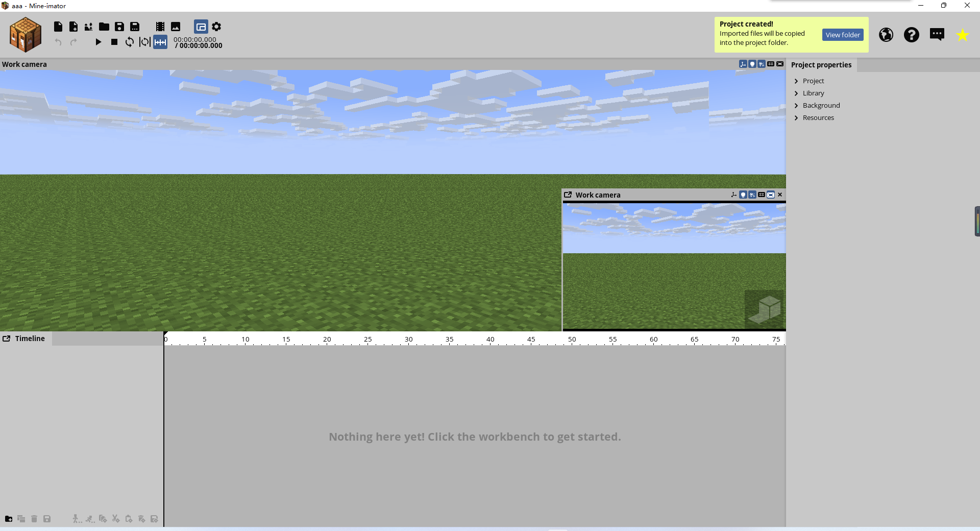Screen dimensions: 980x531
Task: Click the delete timelines trash icon
Action: point(34,519)
